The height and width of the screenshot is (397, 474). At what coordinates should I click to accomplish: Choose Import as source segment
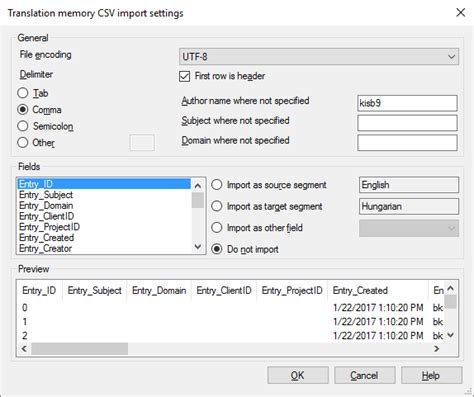(217, 185)
